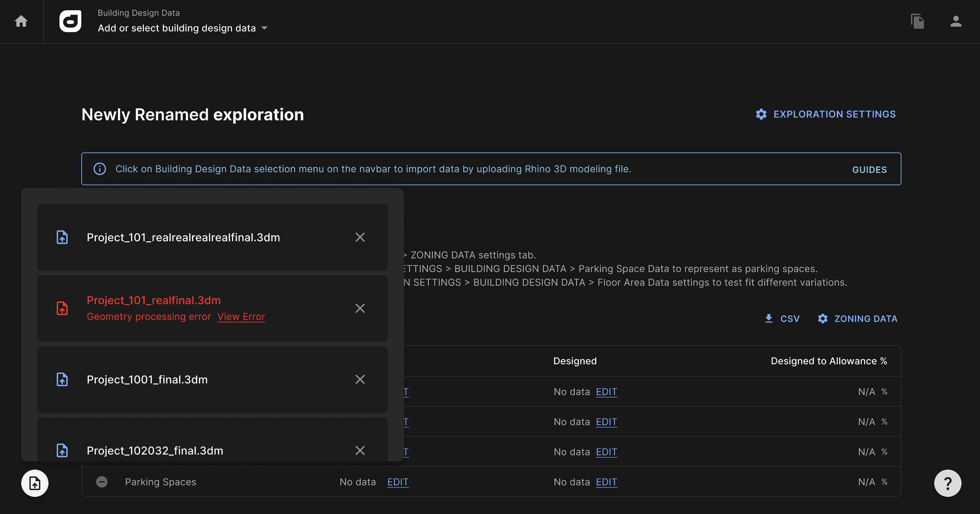Click the info icon in the banner
Image resolution: width=980 pixels, height=514 pixels.
tap(100, 169)
